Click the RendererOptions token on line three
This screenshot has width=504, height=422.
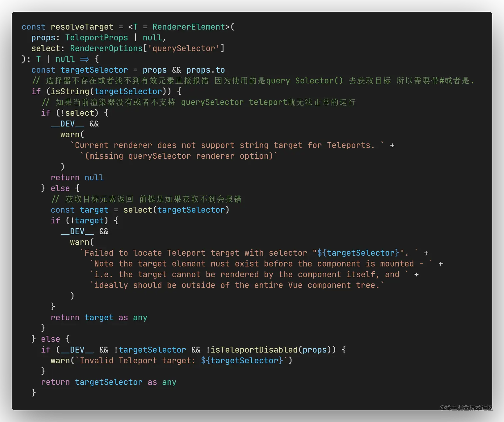click(x=106, y=48)
